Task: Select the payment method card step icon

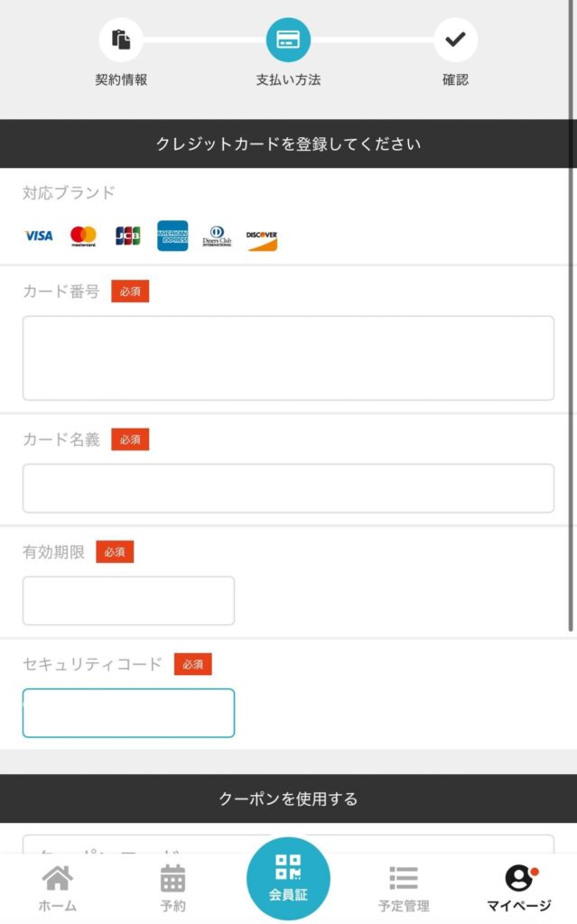Action: (288, 40)
